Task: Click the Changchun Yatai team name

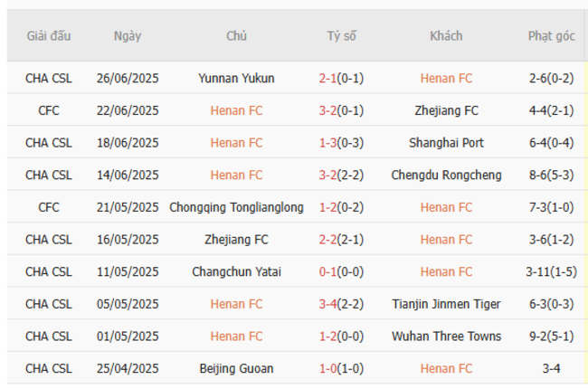Action: pyautogui.click(x=236, y=271)
